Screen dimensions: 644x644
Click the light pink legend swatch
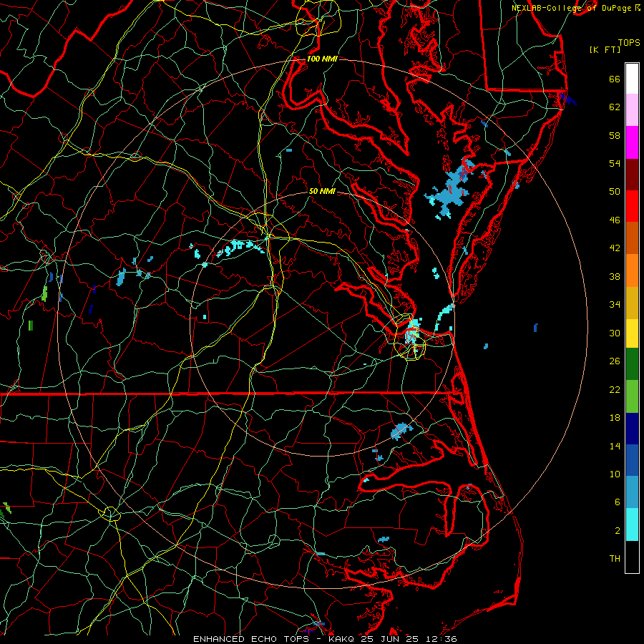(632, 109)
